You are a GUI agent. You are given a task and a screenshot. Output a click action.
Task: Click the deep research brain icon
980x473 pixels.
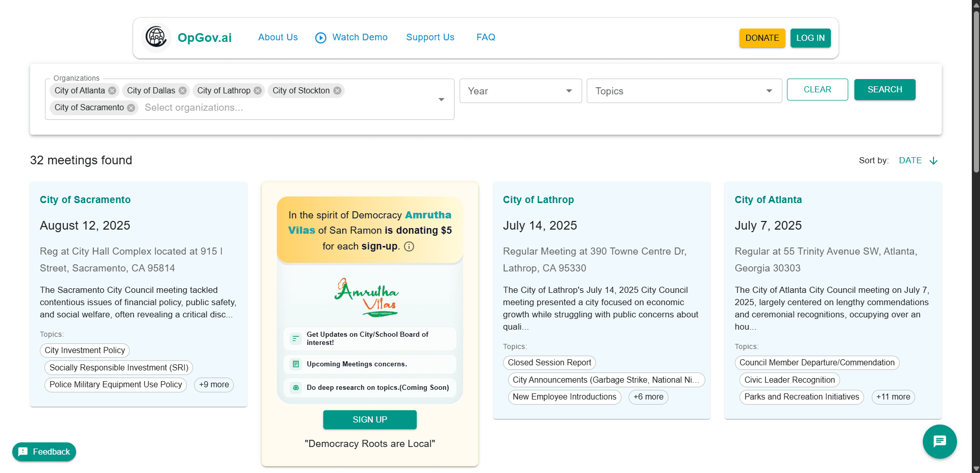pyautogui.click(x=295, y=388)
